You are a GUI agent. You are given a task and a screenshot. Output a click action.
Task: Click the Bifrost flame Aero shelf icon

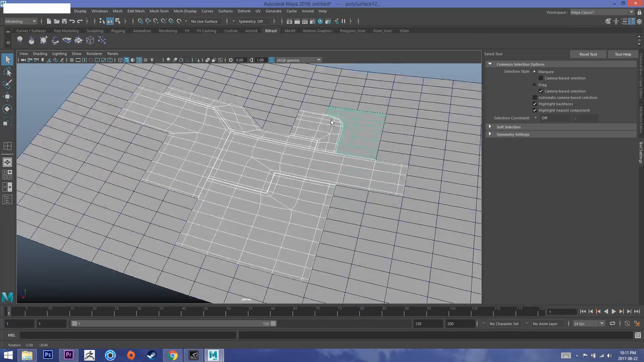pyautogui.click(x=31, y=40)
